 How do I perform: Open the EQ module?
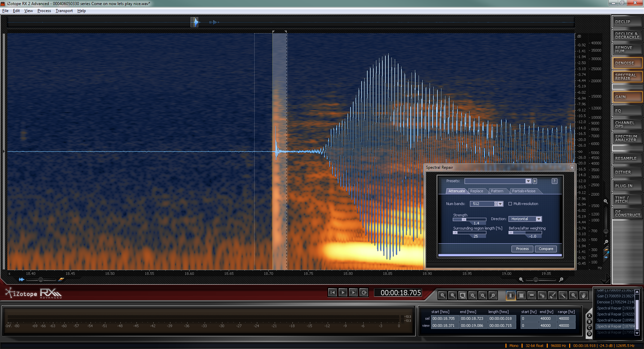tap(627, 111)
